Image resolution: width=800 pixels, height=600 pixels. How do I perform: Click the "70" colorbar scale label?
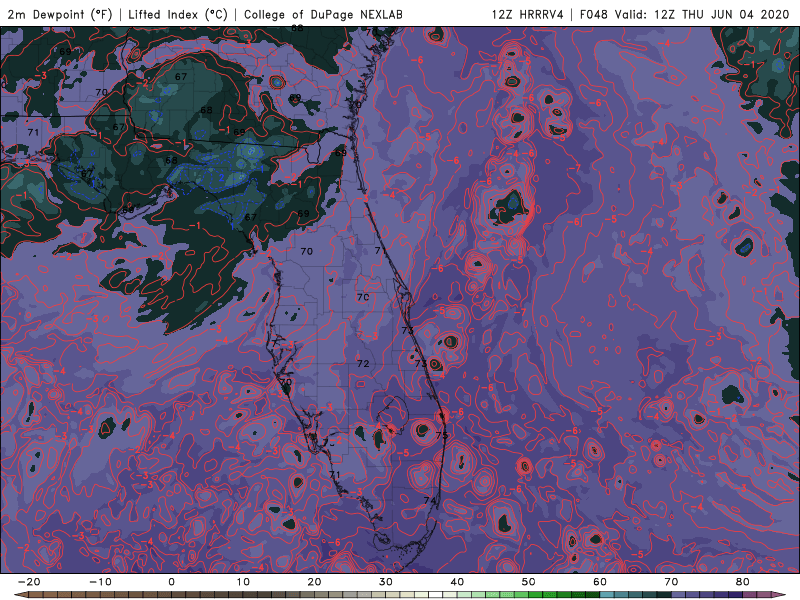[671, 582]
